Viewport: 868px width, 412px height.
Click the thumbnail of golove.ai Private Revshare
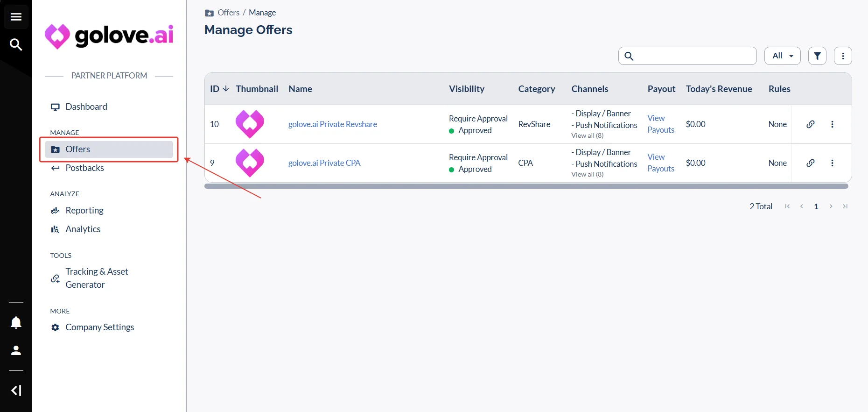250,124
